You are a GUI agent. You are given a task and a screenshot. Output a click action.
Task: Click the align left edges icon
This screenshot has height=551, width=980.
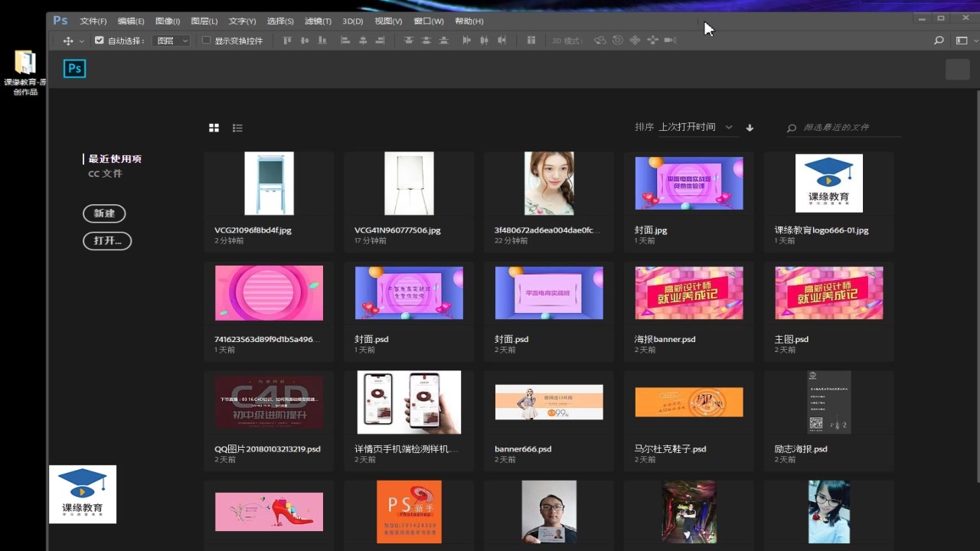[x=345, y=41]
